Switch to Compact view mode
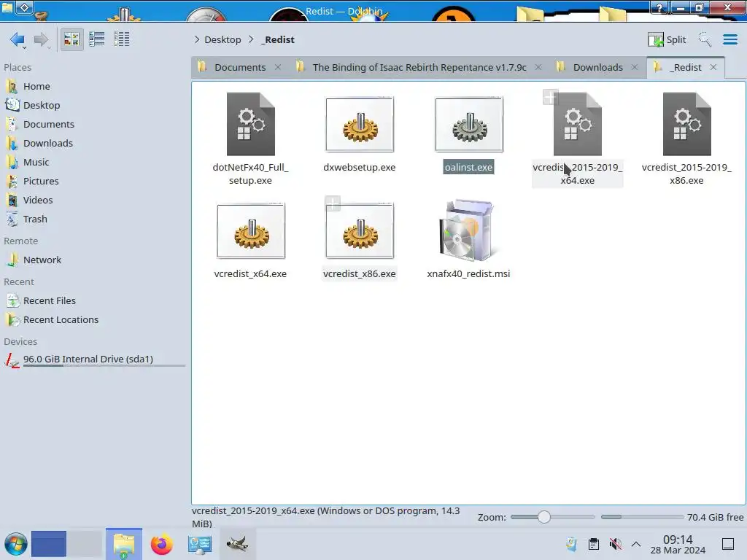Image resolution: width=747 pixels, height=560 pixels. 97,39
